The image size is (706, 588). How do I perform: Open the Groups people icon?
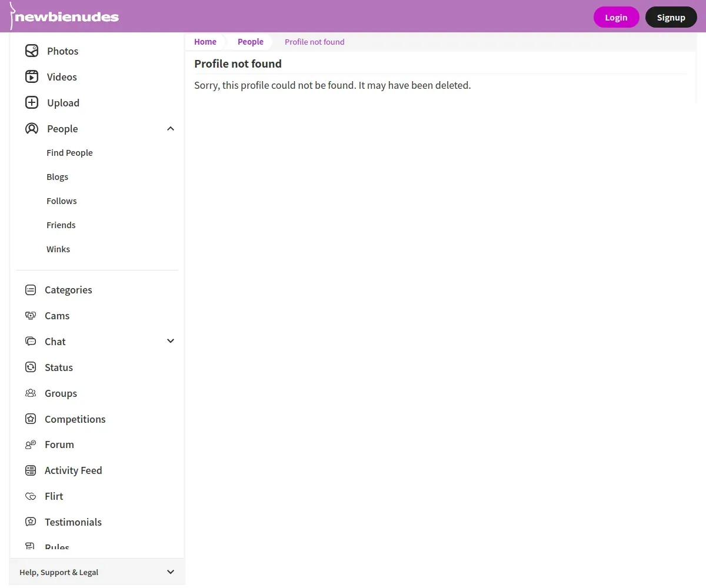pos(31,393)
